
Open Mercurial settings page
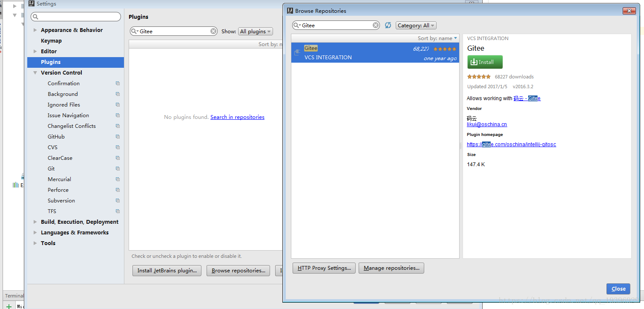59,179
